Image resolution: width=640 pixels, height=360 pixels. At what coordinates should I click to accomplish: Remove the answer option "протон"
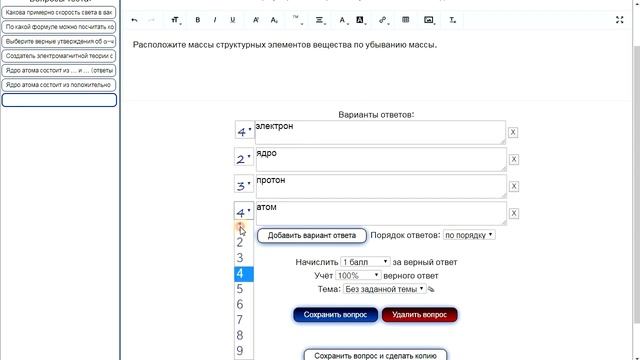[514, 186]
